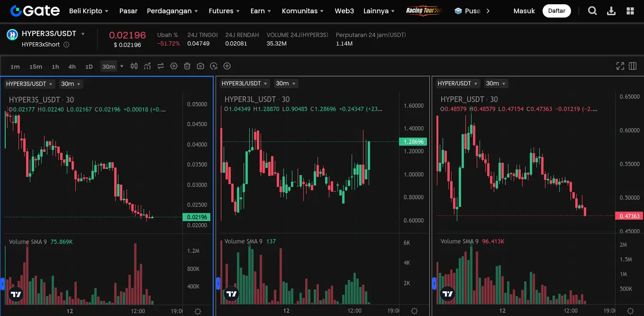Click TradingView logo in HYPER3L chart
This screenshot has width=644, height=316.
pos(232,294)
